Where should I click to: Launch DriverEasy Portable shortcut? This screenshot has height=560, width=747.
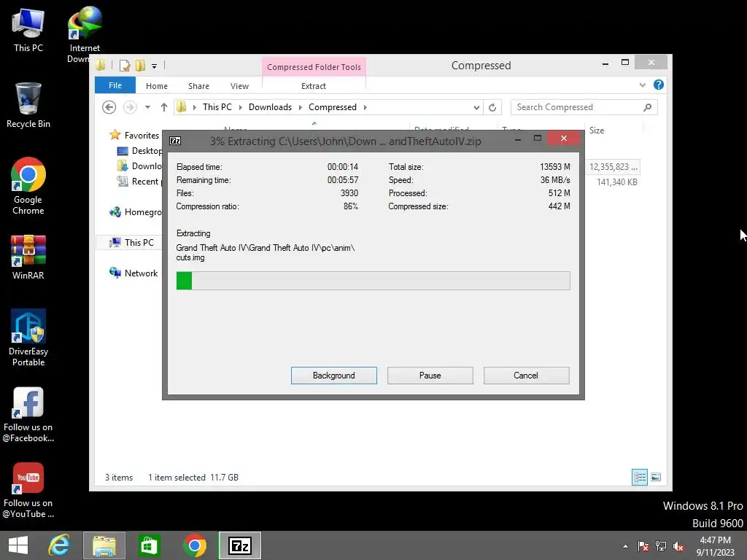(x=28, y=338)
